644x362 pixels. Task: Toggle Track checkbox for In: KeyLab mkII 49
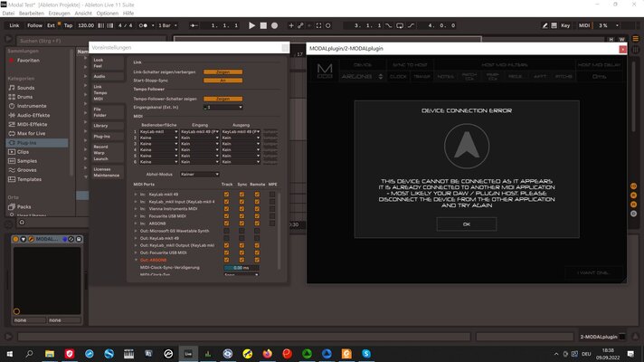tap(226, 195)
